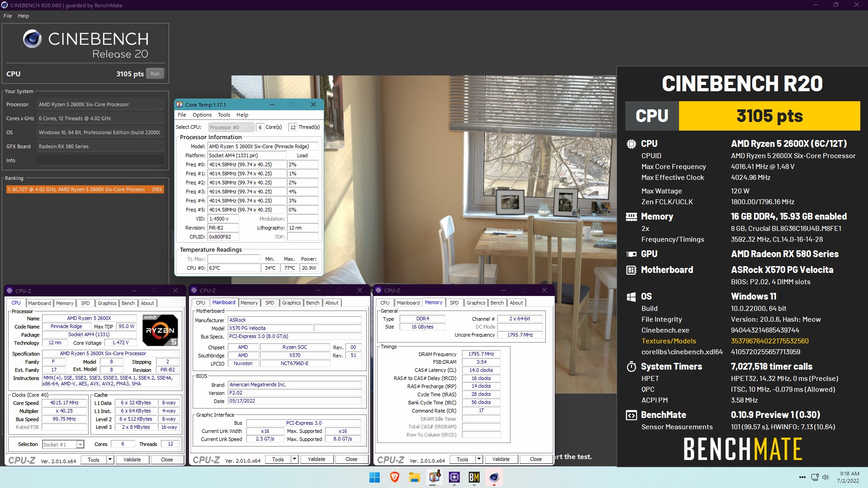
Task: Open SPD tab in CPU-Z Mainboard window
Action: [270, 303]
